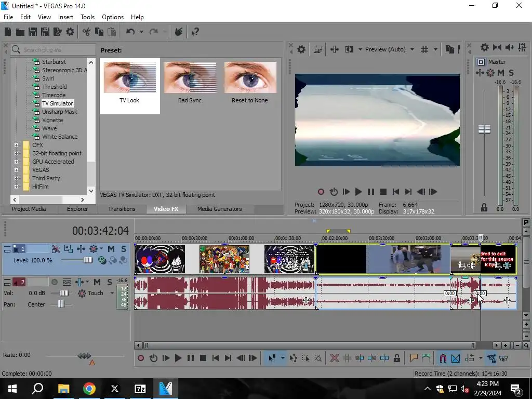Open the Insert menu
The height and width of the screenshot is (399, 532).
pyautogui.click(x=65, y=17)
